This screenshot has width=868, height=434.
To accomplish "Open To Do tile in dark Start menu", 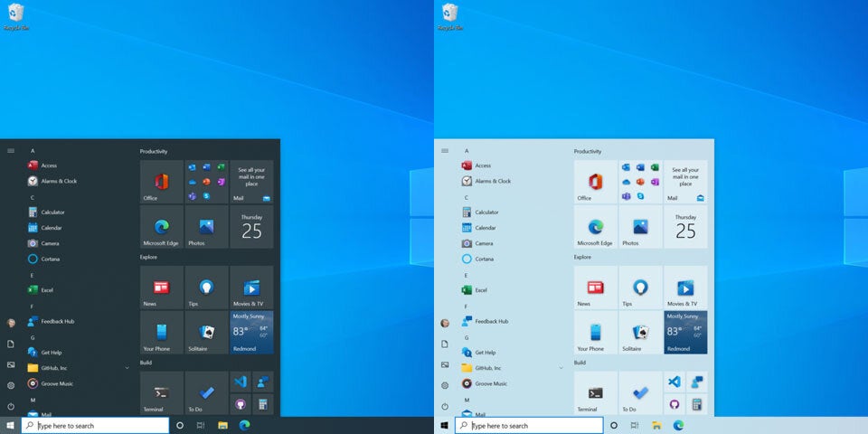I will [x=206, y=393].
